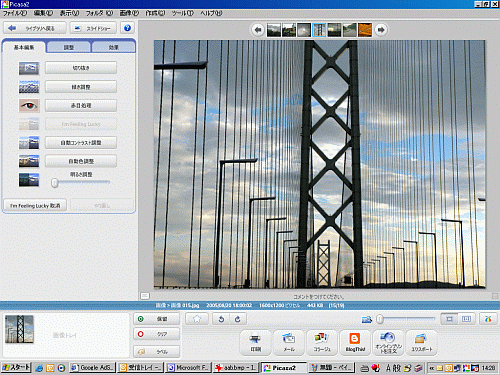This screenshot has height=375, width=500.
Task: Open the 画像 menu
Action: pyautogui.click(x=129, y=13)
